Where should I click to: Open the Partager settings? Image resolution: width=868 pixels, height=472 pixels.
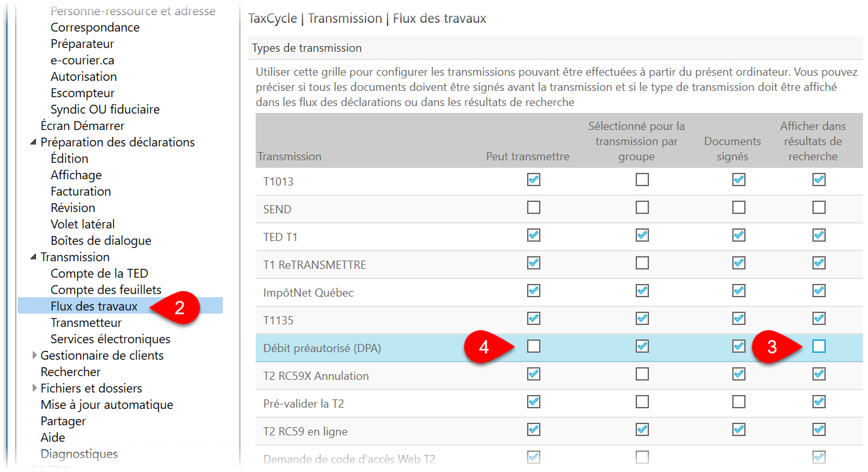[63, 422]
